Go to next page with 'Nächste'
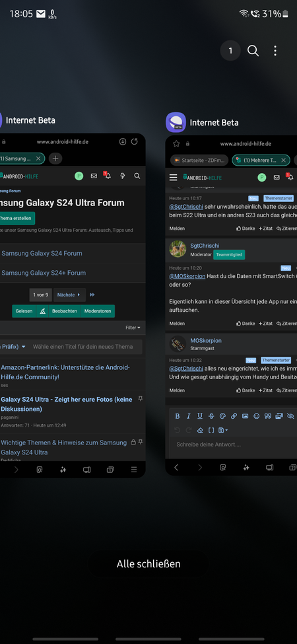This screenshot has height=644, width=297. click(69, 295)
